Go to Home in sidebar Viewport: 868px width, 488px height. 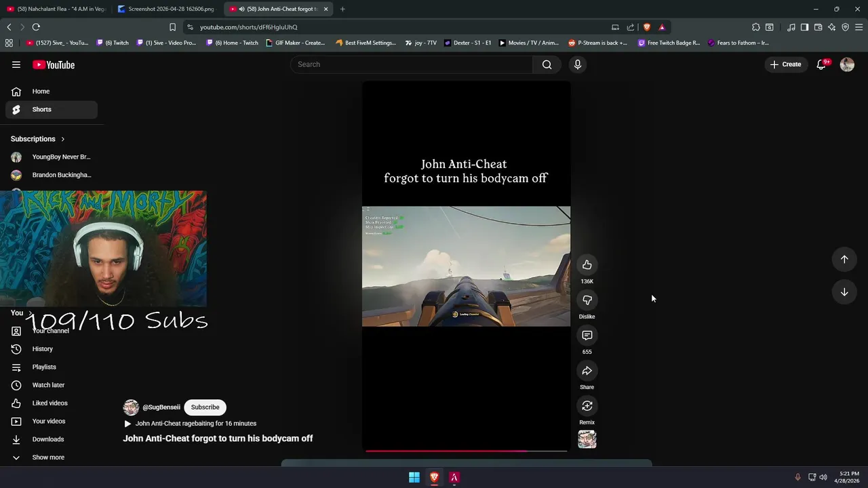pyautogui.click(x=51, y=91)
